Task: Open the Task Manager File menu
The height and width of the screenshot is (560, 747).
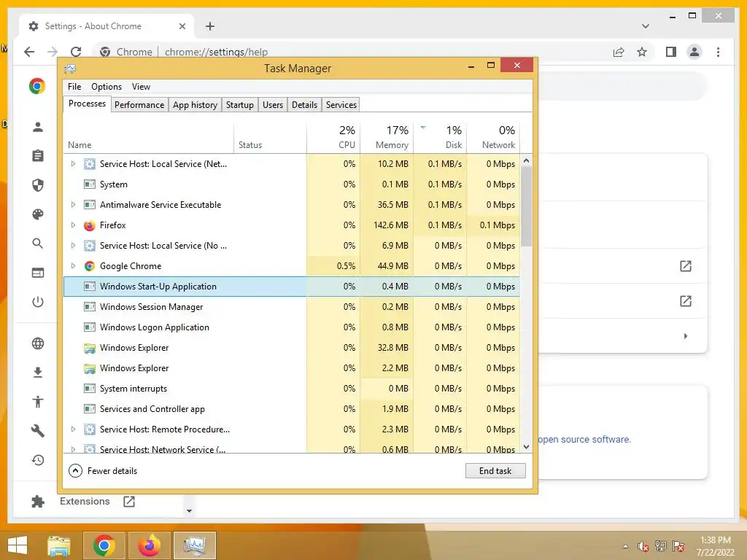Action: pyautogui.click(x=74, y=87)
